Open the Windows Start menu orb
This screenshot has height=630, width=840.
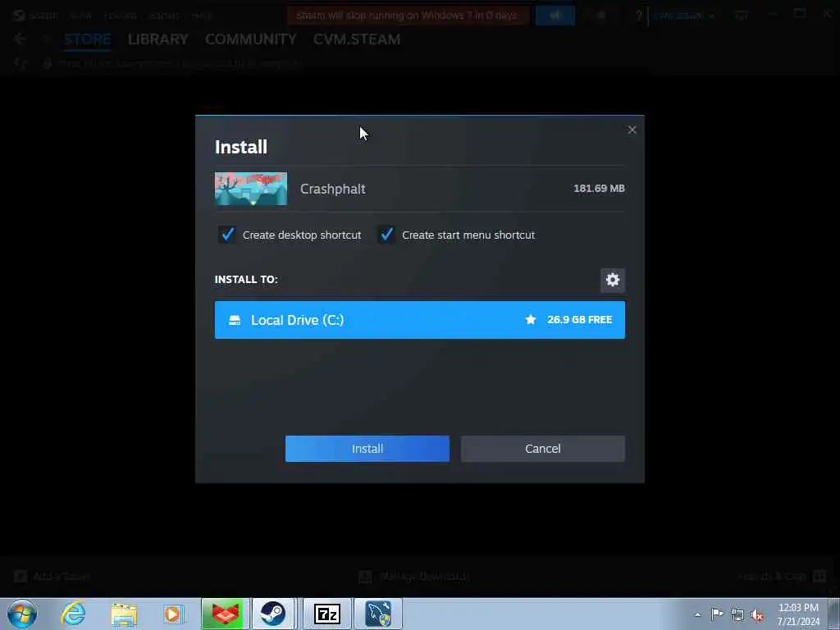22,614
